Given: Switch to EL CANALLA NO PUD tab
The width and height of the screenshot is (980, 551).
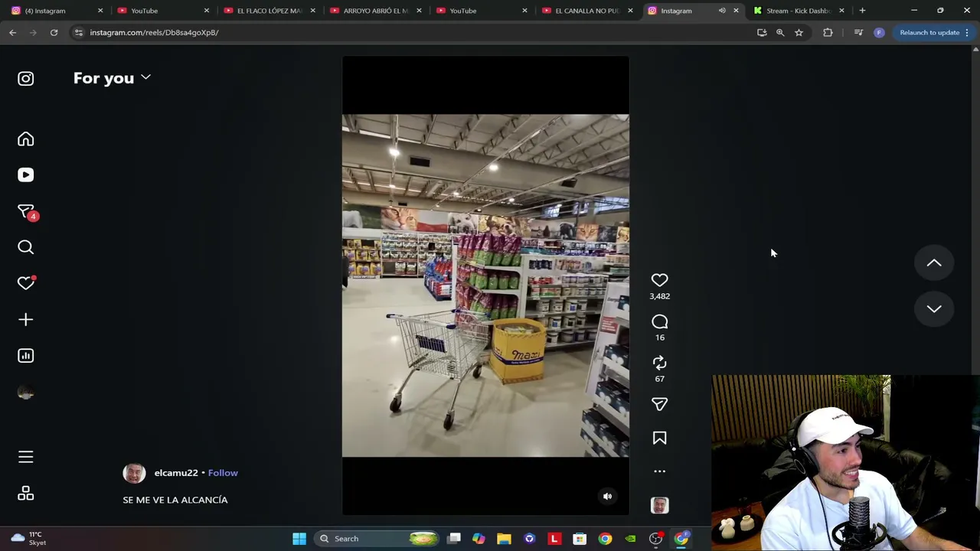Looking at the screenshot, I should pos(585,11).
